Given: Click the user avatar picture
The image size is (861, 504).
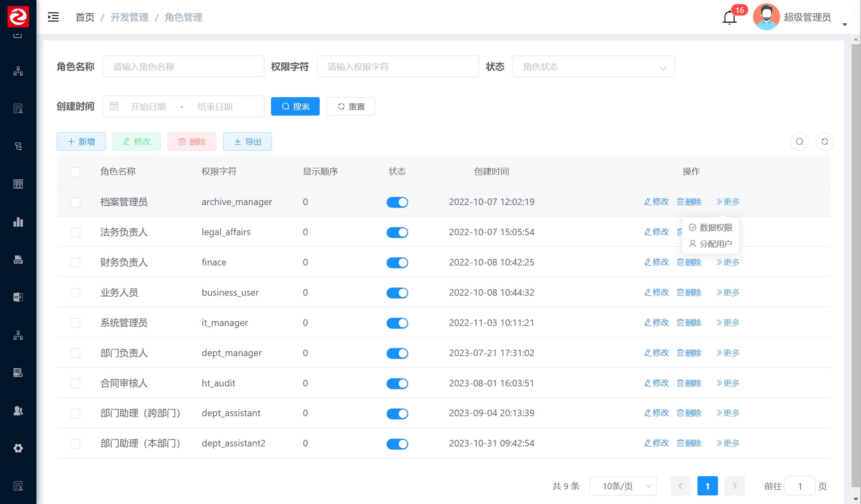Looking at the screenshot, I should pos(766,17).
